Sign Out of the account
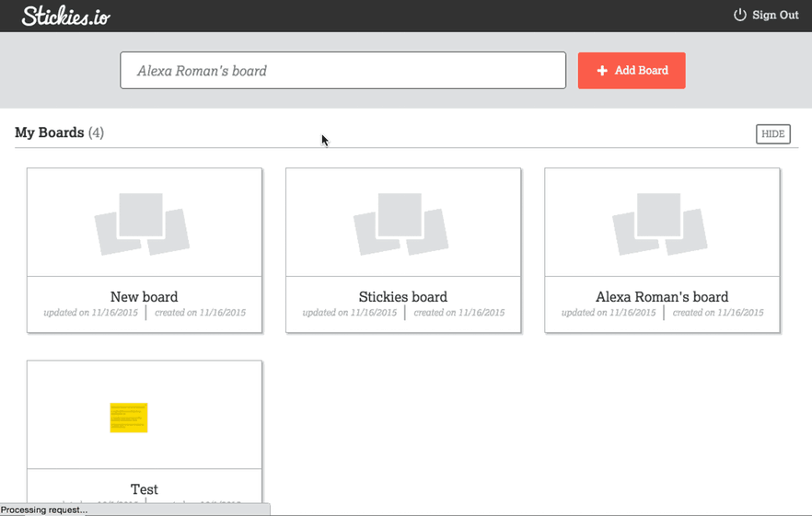The height and width of the screenshot is (516, 812). (x=775, y=15)
